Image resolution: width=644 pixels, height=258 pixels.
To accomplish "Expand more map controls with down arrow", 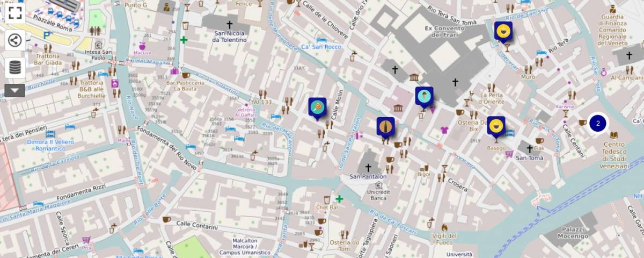I will (15, 90).
